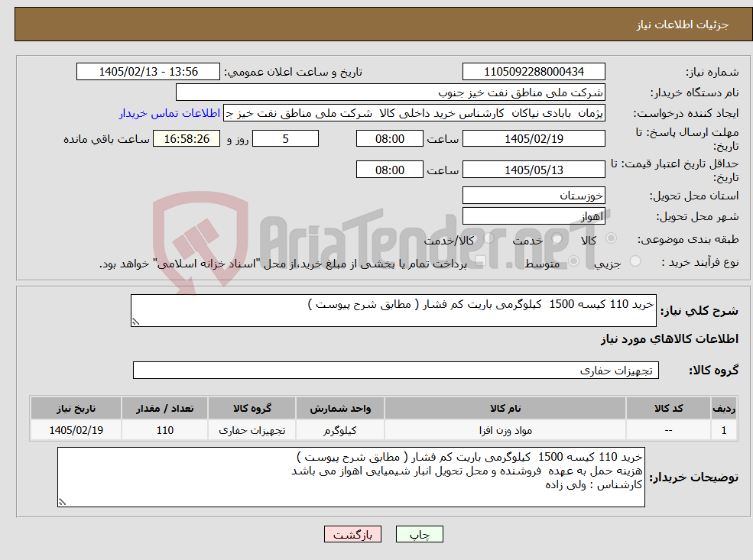
Task: Select the کالا/خدمت radio button
Action: [488, 238]
